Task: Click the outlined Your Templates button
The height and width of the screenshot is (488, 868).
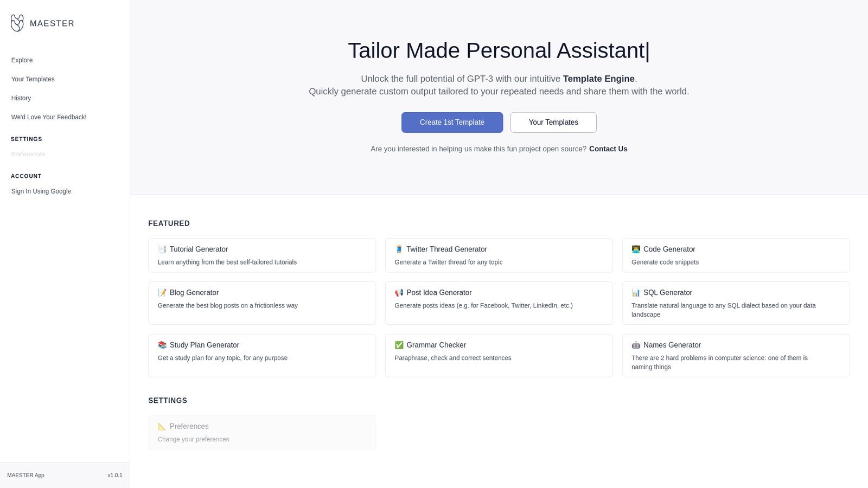Action: pos(553,123)
